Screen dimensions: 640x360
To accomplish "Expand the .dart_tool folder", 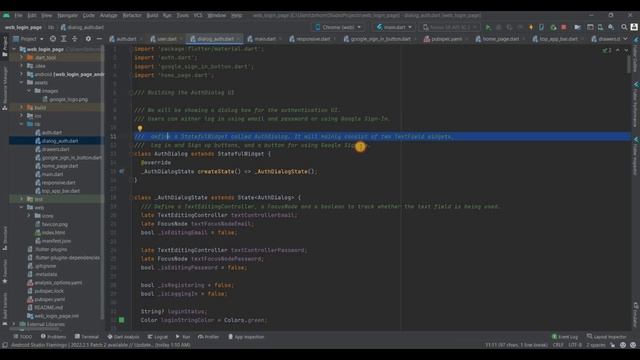I will [22, 58].
